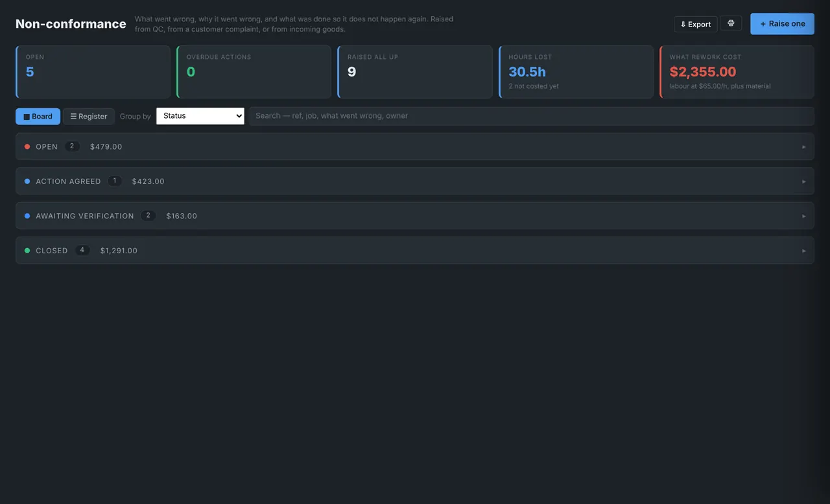Click the Overdue Actions card
This screenshot has height=504, width=830.
pyautogui.click(x=254, y=72)
